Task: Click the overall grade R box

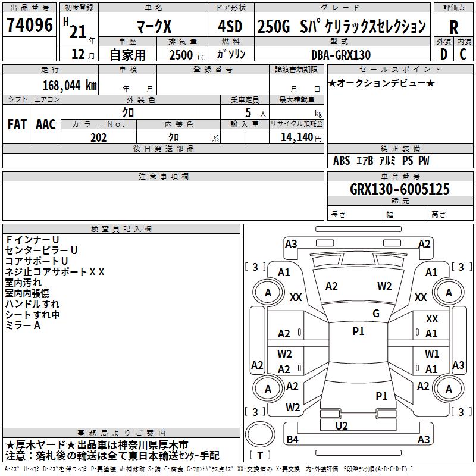Action: coord(453,27)
